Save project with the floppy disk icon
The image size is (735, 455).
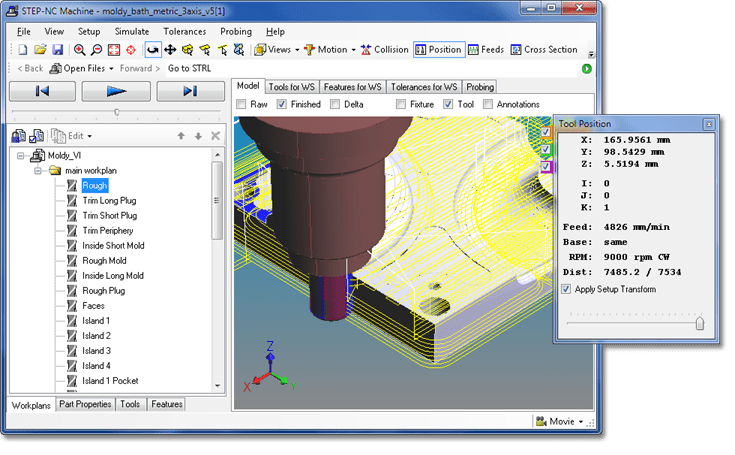click(x=58, y=50)
